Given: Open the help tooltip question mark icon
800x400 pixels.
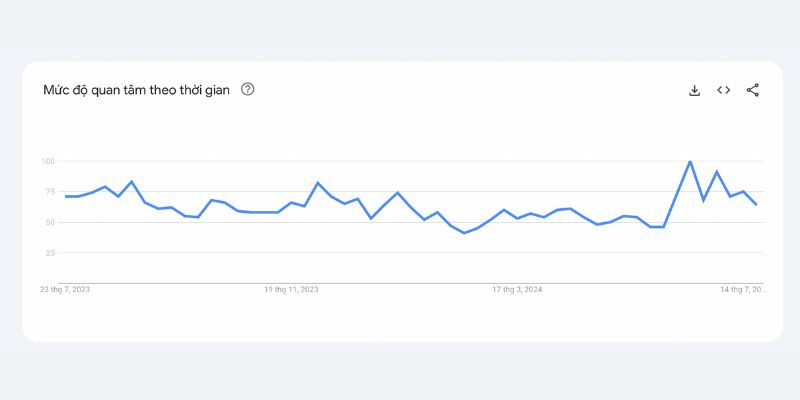Looking at the screenshot, I should [x=247, y=89].
